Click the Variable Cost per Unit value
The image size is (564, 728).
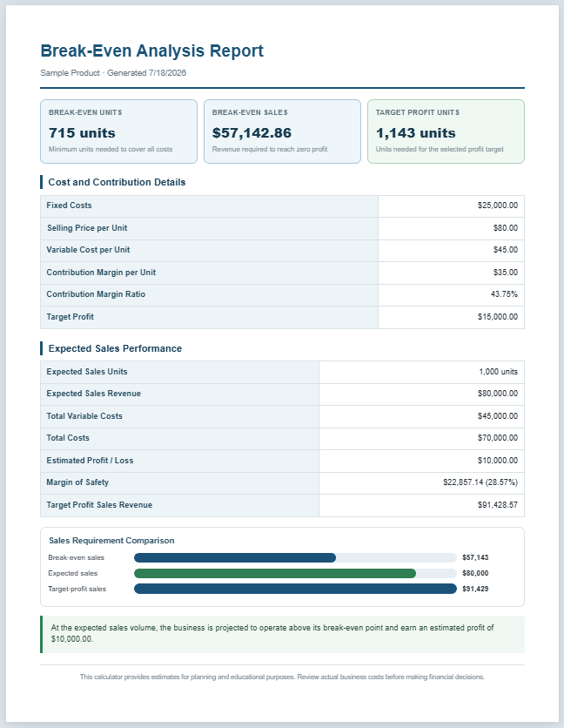(x=506, y=250)
